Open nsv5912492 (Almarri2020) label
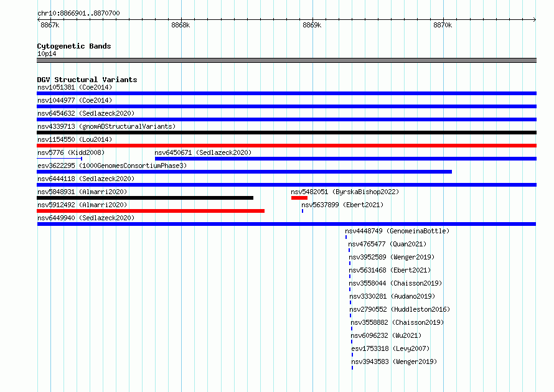The width and height of the screenshot is (554, 392). click(82, 205)
